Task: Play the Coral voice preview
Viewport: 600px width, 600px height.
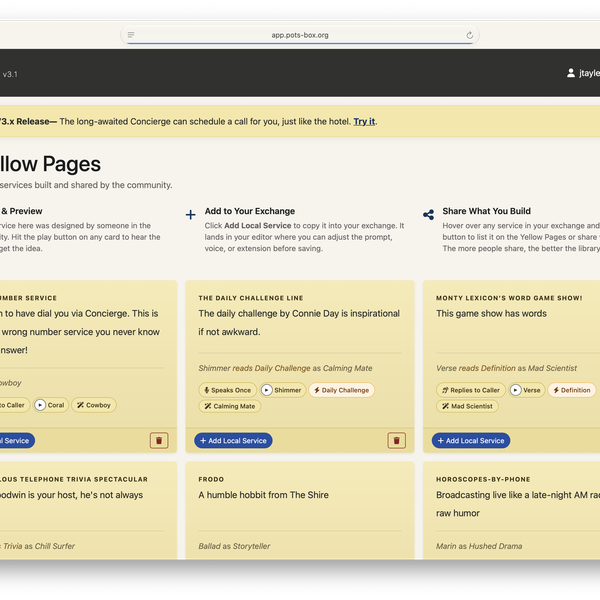Action: click(x=40, y=405)
